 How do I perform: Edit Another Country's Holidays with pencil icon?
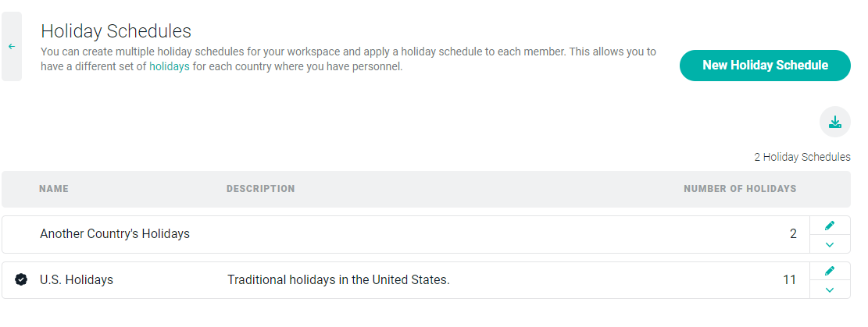[x=829, y=226]
